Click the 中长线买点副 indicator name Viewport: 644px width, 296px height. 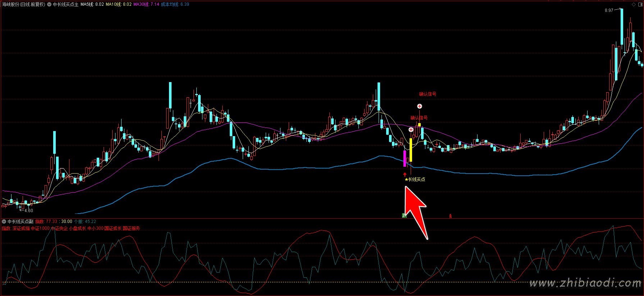point(20,221)
